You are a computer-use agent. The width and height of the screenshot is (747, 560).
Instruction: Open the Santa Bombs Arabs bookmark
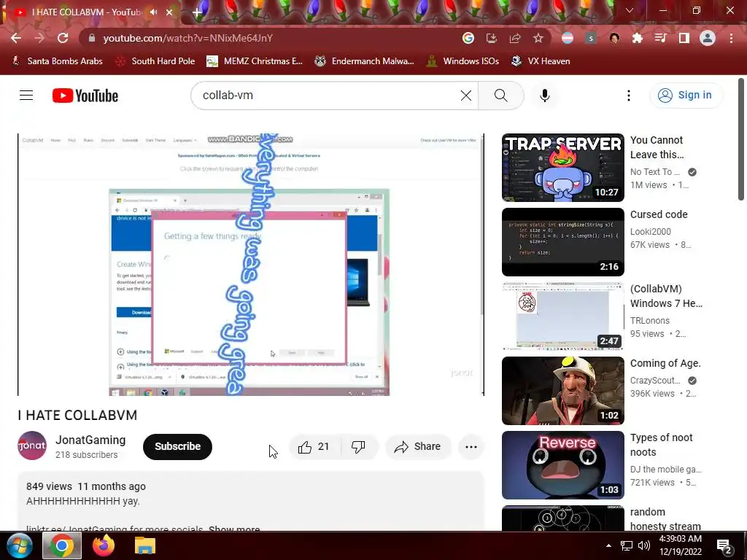pyautogui.click(x=57, y=61)
